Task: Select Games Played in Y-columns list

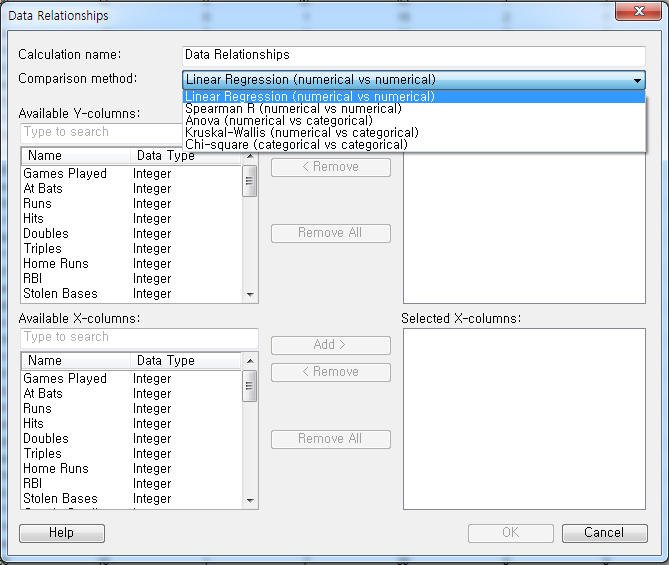Action: click(x=131, y=174)
